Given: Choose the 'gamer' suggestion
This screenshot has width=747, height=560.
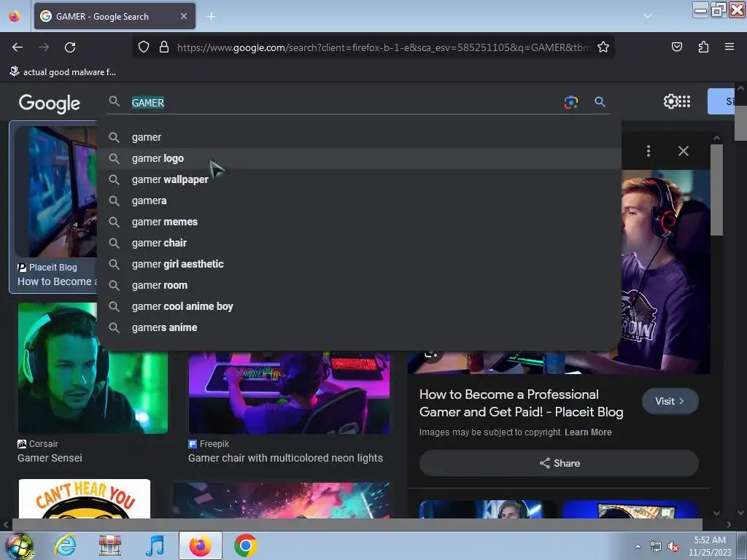Looking at the screenshot, I should (x=359, y=137).
